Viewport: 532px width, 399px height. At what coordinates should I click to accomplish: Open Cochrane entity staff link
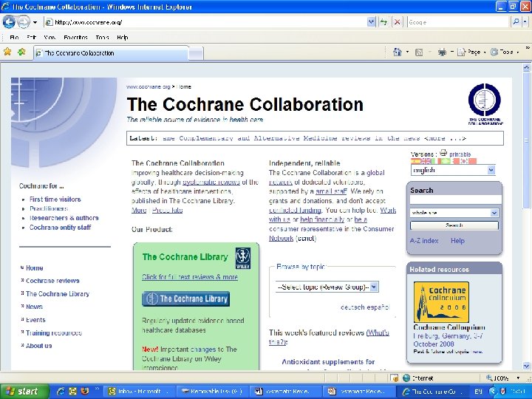[x=60, y=228]
